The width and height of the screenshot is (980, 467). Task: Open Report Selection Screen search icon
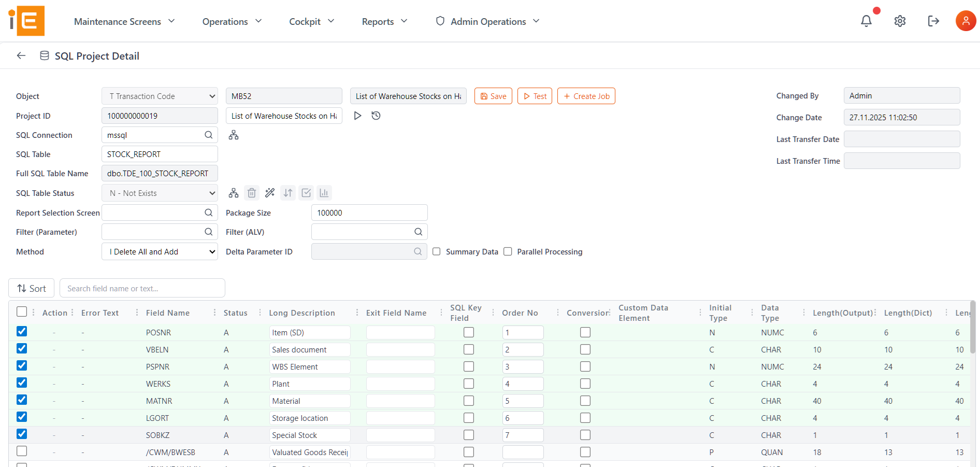click(209, 213)
